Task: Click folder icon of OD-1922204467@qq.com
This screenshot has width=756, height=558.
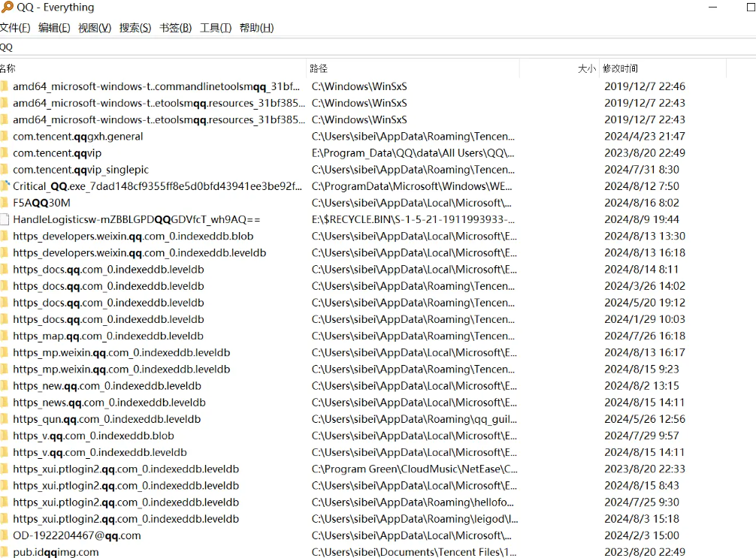Action: pyautogui.click(x=5, y=535)
